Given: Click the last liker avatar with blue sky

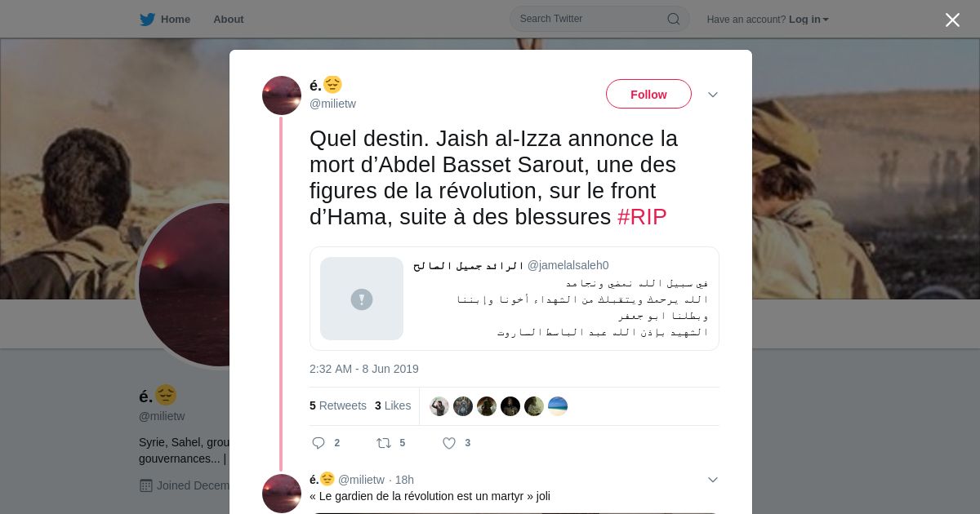Looking at the screenshot, I should (558, 406).
